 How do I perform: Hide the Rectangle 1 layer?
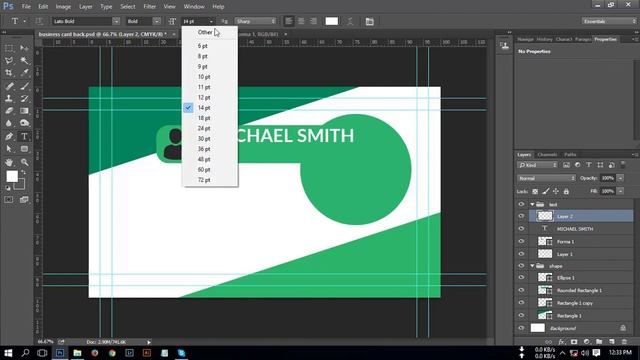(x=521, y=316)
